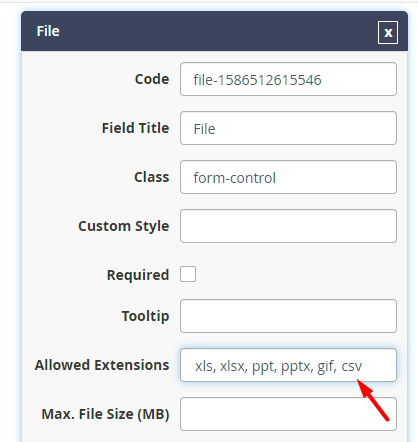Place cursor after csv in extensions list

click(x=363, y=366)
